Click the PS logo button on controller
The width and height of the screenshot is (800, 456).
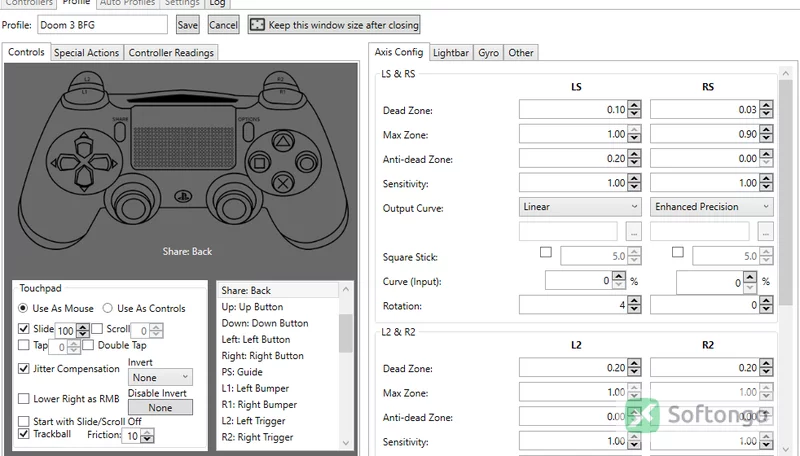[x=183, y=196]
